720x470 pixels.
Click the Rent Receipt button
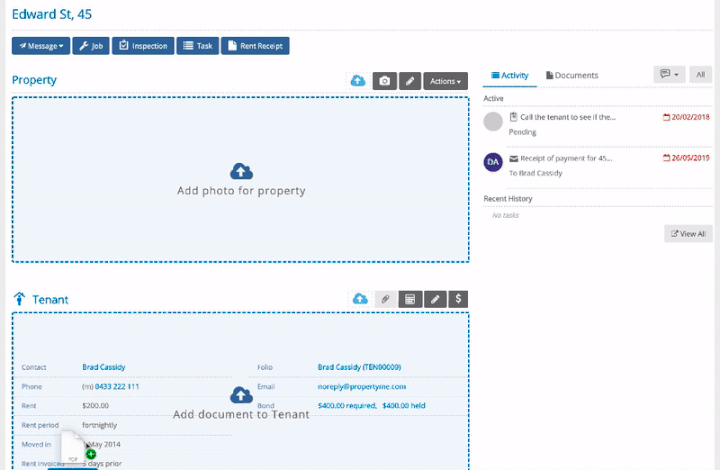tap(255, 46)
